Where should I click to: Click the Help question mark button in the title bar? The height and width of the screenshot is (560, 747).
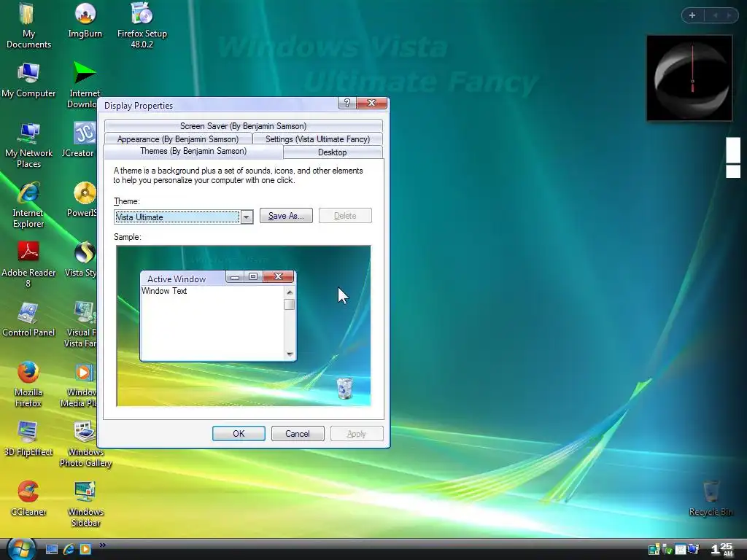tap(347, 103)
